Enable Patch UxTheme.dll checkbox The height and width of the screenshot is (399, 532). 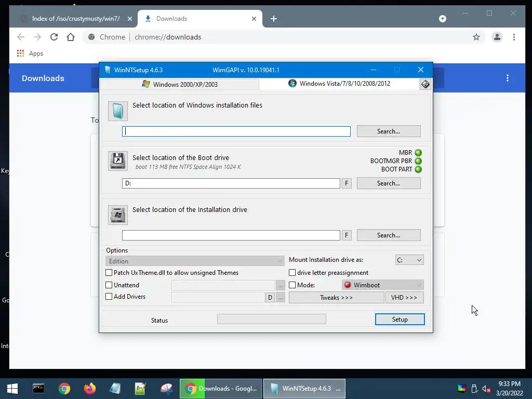pyautogui.click(x=109, y=272)
